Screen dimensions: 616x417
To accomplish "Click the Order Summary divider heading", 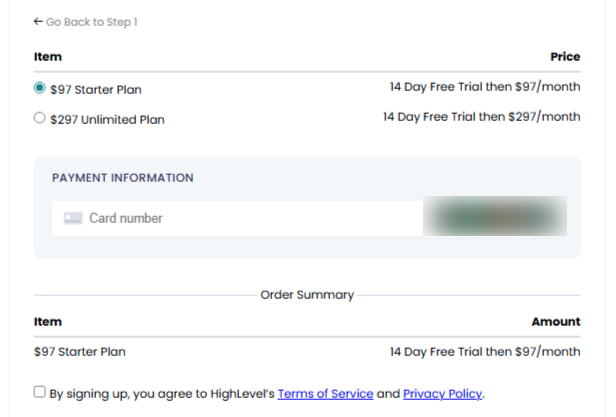I will tap(307, 295).
